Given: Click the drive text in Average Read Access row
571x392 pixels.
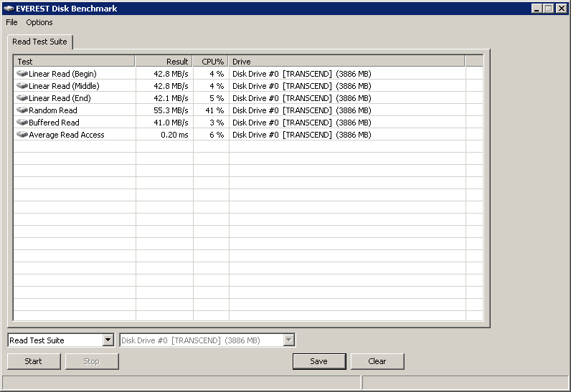Looking at the screenshot, I should point(302,135).
